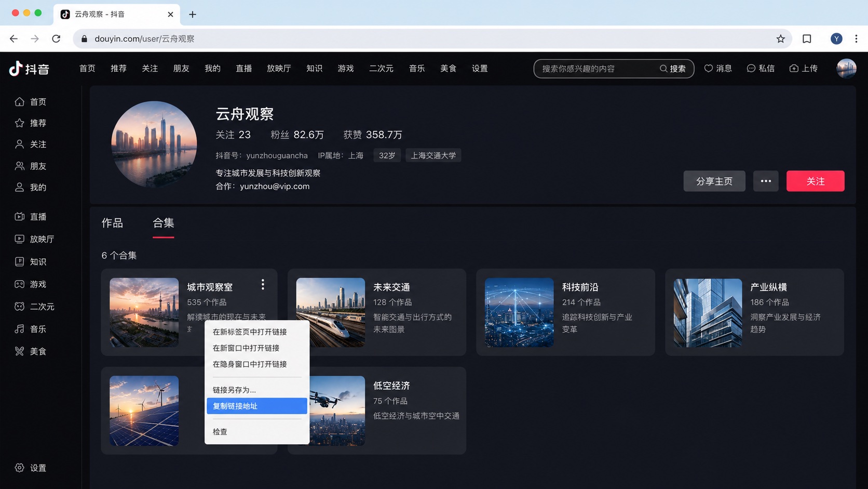Open the 城市观察室 collection thumbnail

[x=144, y=312]
